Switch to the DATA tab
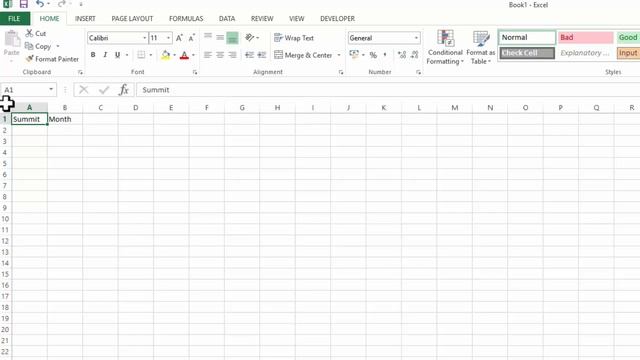 (227, 19)
